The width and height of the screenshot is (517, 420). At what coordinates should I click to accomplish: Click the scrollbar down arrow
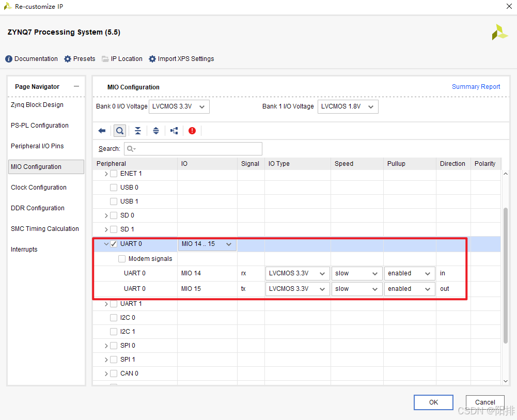click(506, 381)
